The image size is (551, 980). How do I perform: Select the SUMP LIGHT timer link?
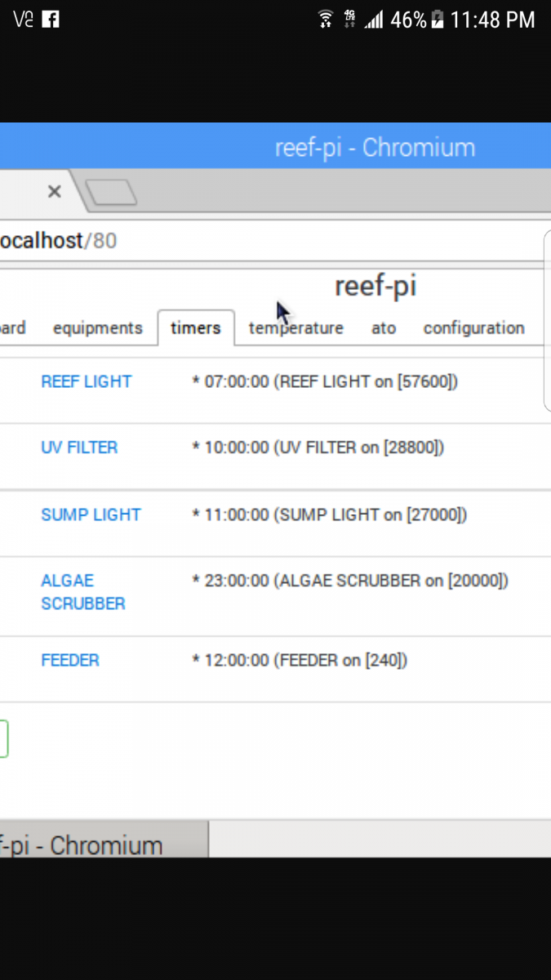tap(91, 514)
